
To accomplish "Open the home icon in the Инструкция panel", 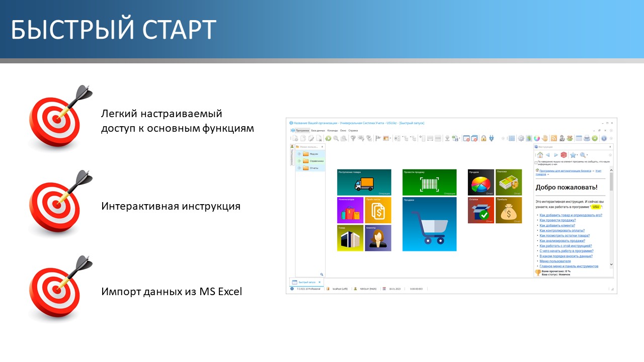I will [540, 154].
